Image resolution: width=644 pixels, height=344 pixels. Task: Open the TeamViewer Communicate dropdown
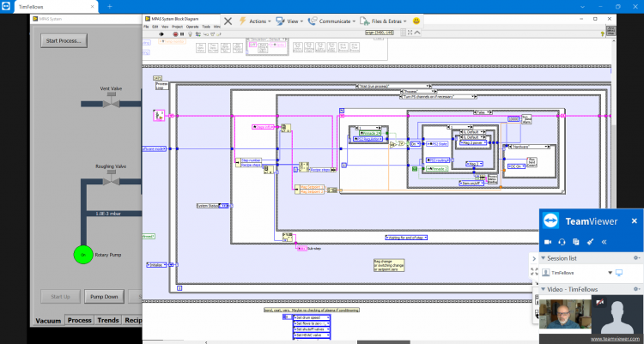point(331,21)
